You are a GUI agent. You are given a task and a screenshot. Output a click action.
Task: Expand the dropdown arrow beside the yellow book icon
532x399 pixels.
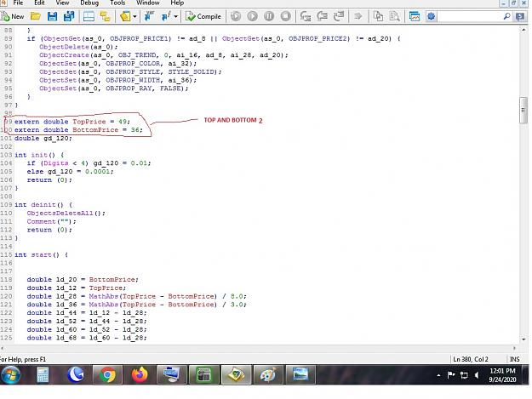coord(134,16)
